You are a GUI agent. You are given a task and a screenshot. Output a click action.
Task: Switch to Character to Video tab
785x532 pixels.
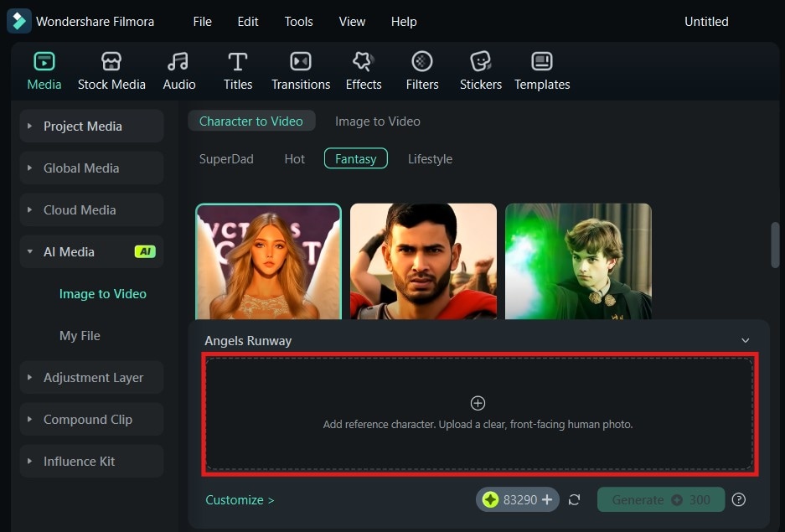pos(251,121)
